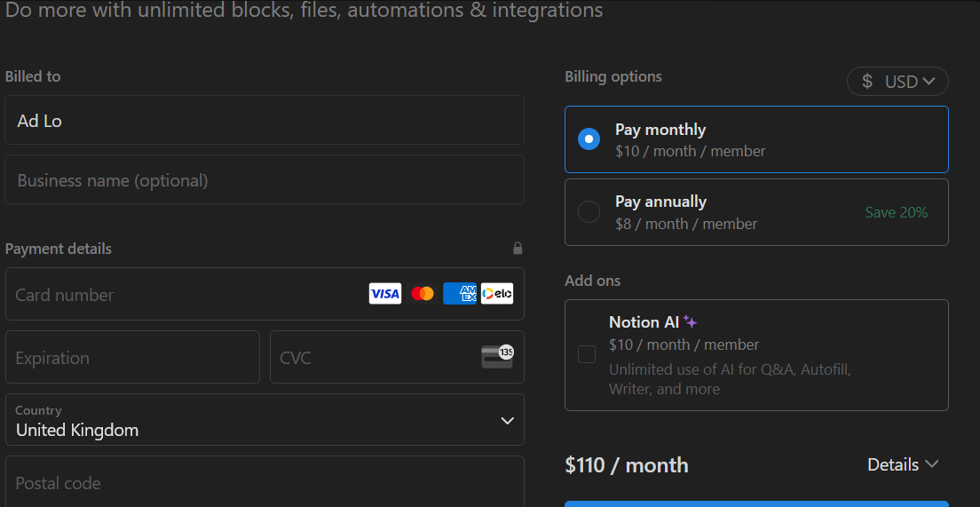Click the CVC card hint icon

pos(497,357)
